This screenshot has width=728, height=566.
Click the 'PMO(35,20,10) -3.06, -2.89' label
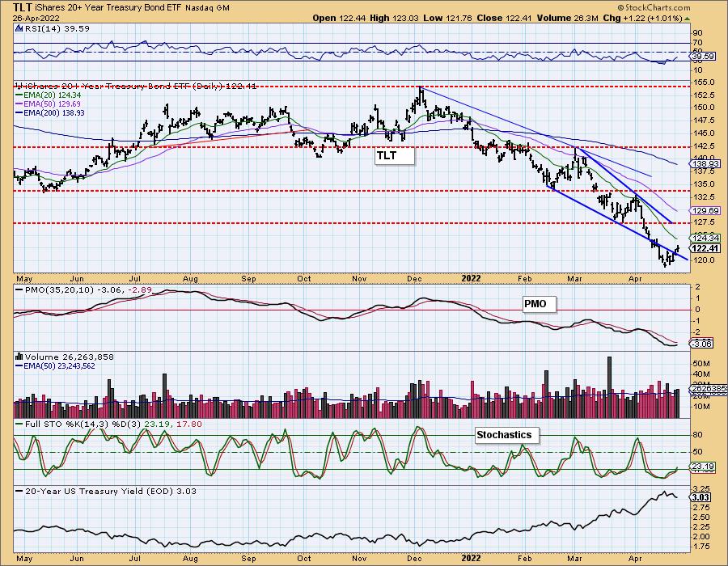87,289
